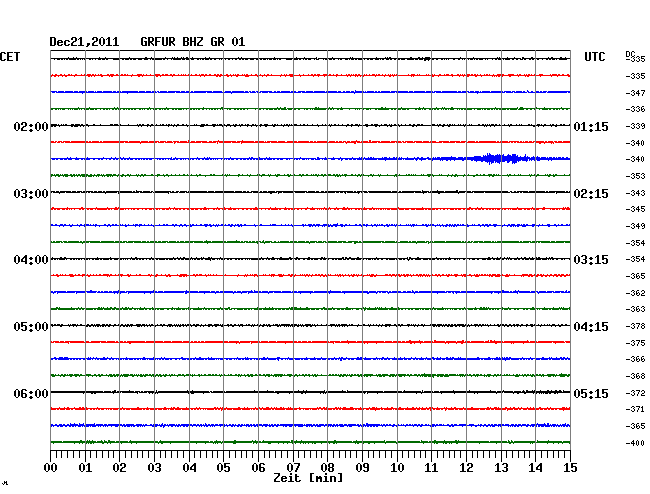Select the 03:00 CET time label
The height and width of the screenshot is (494, 650).
[31, 194]
